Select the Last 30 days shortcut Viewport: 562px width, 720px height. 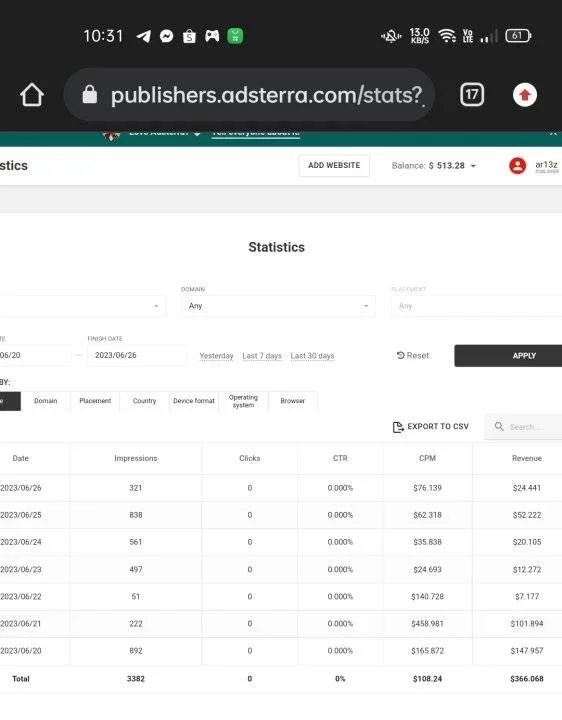312,356
